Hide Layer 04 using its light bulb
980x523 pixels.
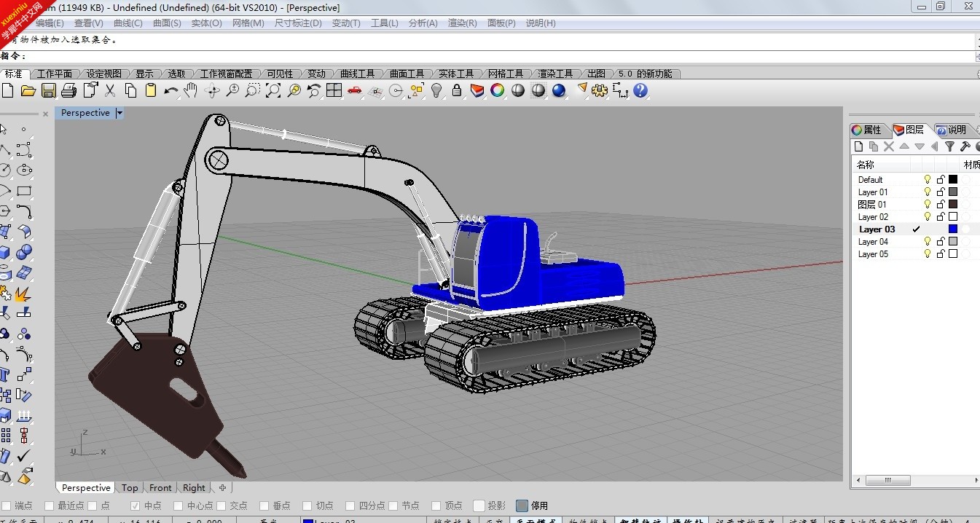click(928, 241)
